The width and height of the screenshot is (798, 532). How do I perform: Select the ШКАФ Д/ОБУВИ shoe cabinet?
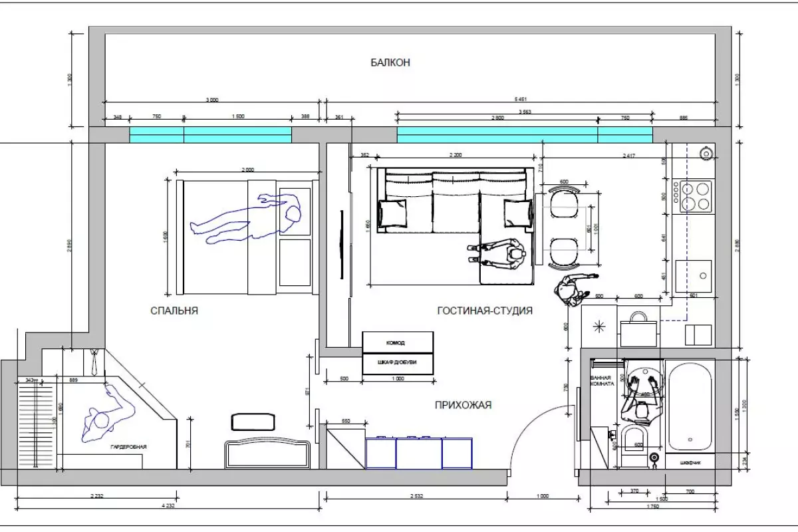(x=396, y=364)
